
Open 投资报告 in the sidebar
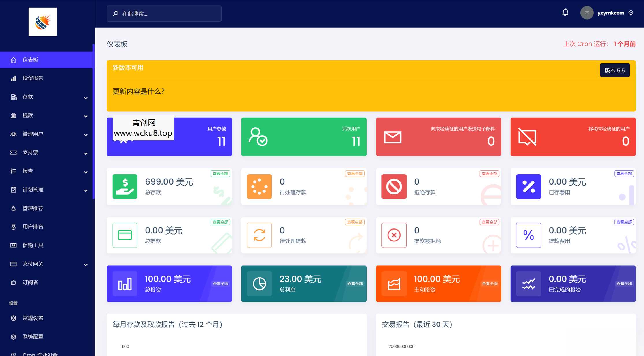tap(33, 78)
